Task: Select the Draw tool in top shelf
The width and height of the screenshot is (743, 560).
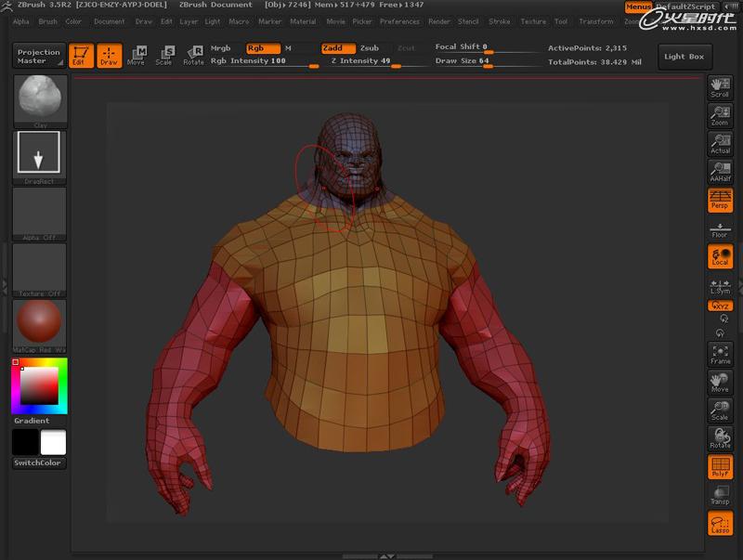Action: (110, 56)
